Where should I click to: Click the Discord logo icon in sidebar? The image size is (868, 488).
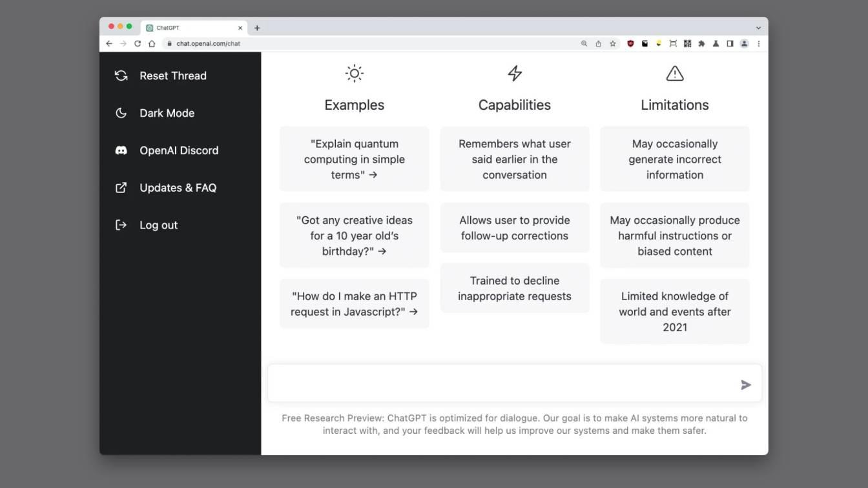(x=121, y=150)
